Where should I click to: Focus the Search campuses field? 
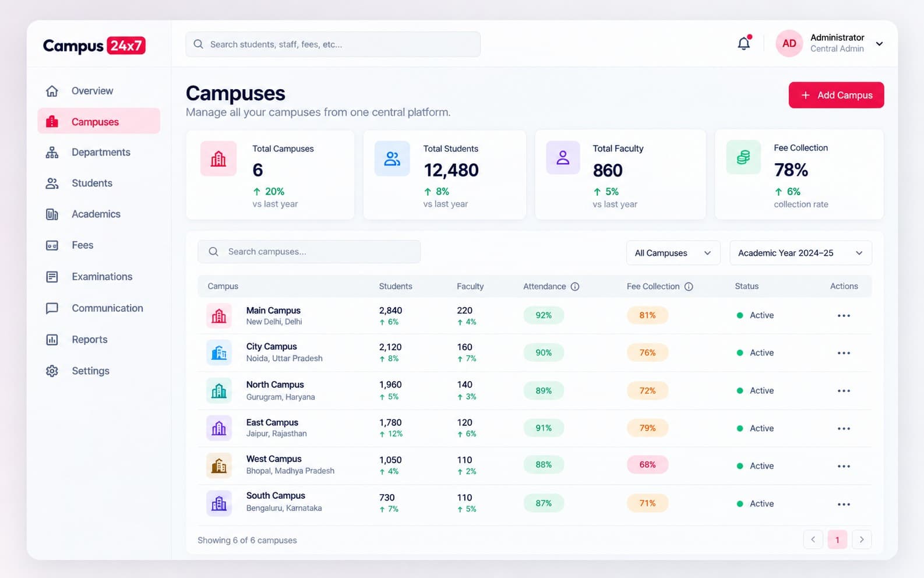coord(309,252)
